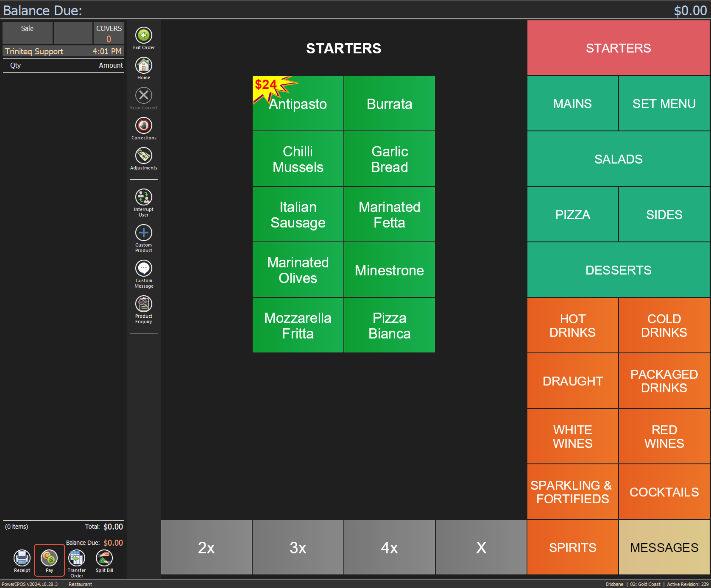
Task: Click the COVERS count field
Action: (109, 33)
